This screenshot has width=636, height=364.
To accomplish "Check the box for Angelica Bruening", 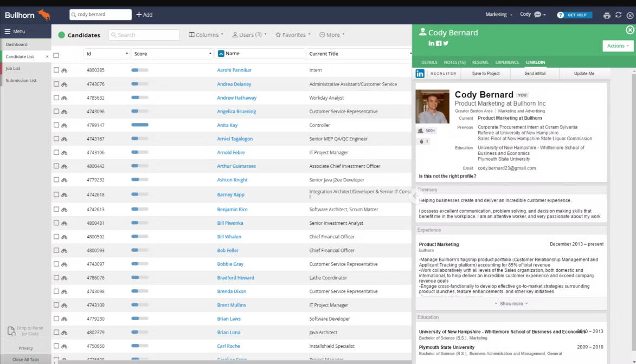I will pyautogui.click(x=56, y=112).
